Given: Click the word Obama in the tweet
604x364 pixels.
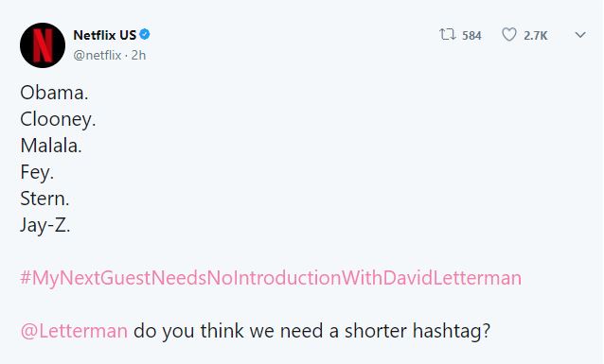Looking at the screenshot, I should pos(52,93).
